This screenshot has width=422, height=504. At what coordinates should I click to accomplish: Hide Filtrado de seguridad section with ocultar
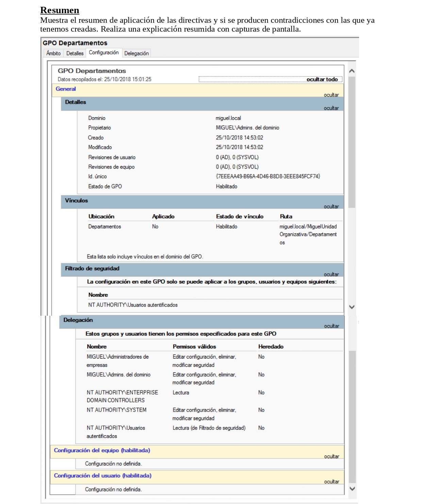point(331,274)
